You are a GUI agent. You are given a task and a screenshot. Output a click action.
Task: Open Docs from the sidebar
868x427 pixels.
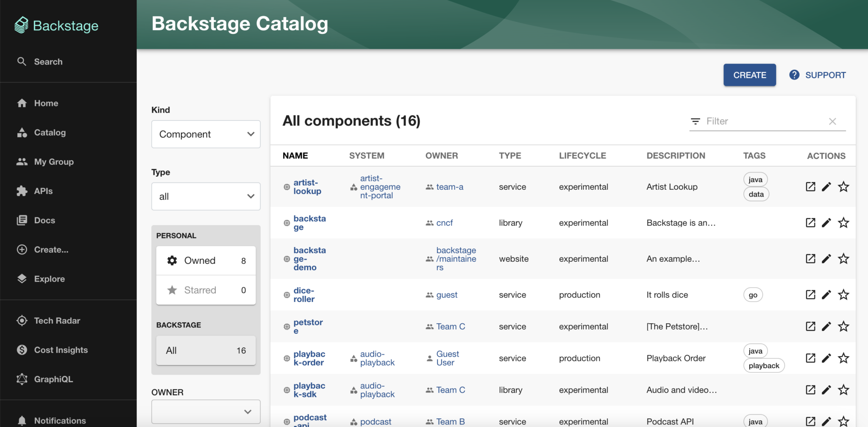[36, 220]
